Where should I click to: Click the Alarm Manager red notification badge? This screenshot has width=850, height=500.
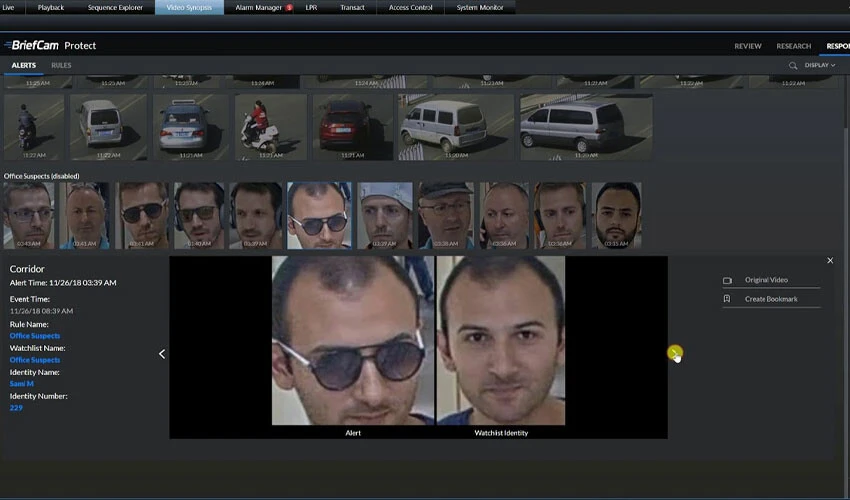[289, 7]
